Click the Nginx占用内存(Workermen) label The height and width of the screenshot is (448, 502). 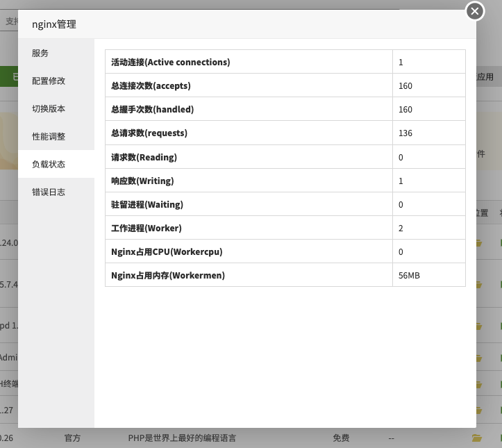[x=168, y=275]
